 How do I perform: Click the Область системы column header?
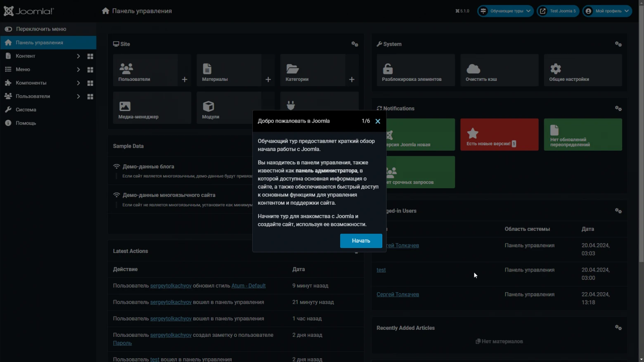[527, 229]
